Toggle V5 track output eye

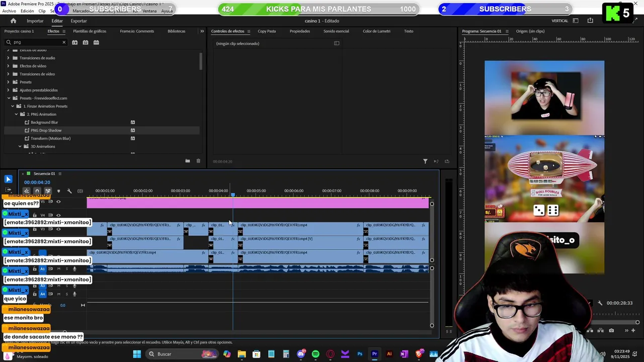click(x=58, y=202)
